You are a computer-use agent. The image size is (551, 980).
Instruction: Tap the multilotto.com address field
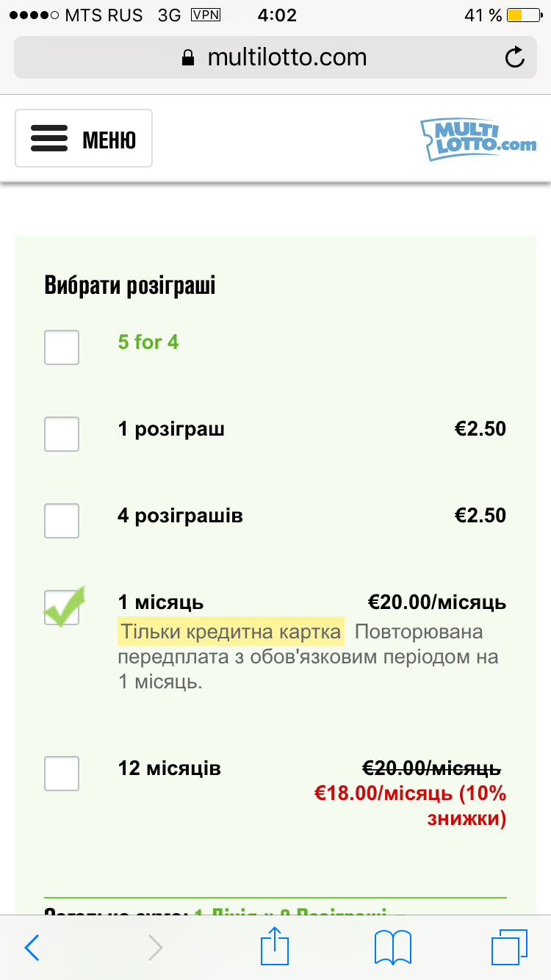pyautogui.click(x=287, y=57)
